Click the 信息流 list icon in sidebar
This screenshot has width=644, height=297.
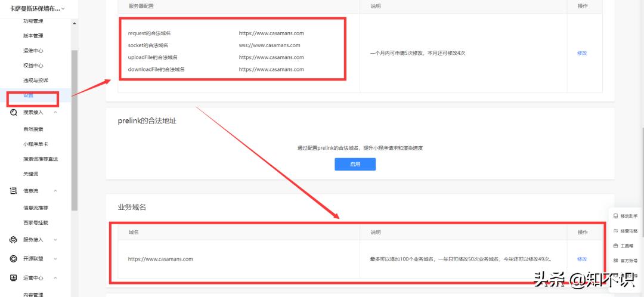click(x=14, y=191)
